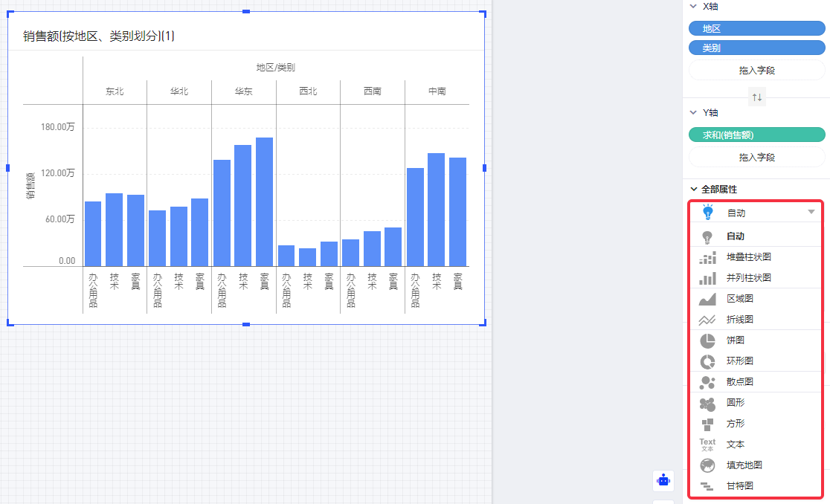Collapse the 全部属性 section
The height and width of the screenshot is (504, 830).
694,190
